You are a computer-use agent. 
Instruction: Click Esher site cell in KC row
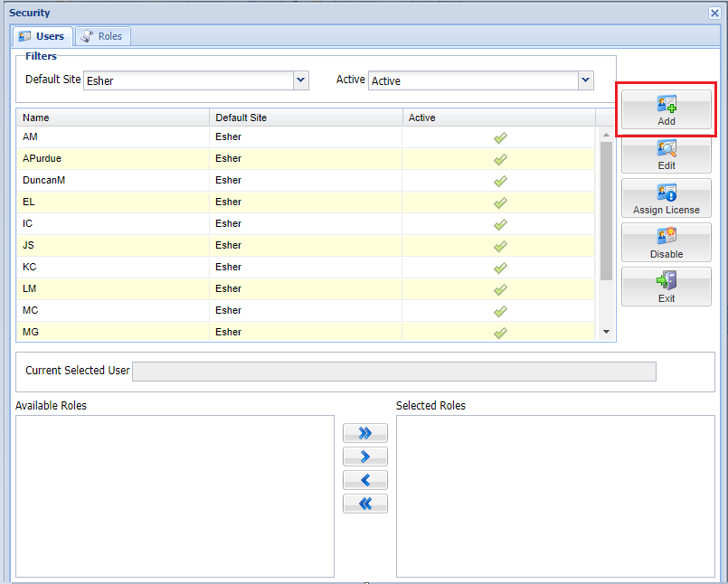coord(306,267)
